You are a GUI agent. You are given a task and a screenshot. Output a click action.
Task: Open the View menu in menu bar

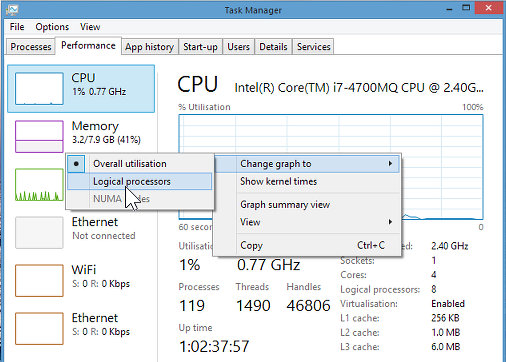90,27
